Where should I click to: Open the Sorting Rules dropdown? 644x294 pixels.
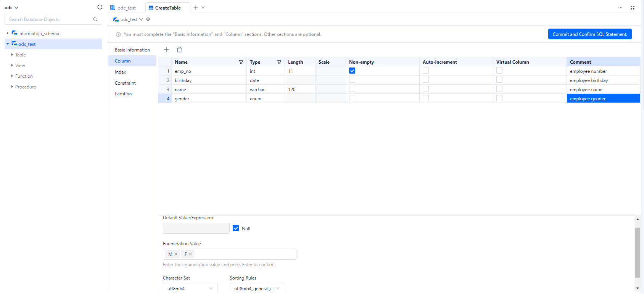(x=257, y=288)
